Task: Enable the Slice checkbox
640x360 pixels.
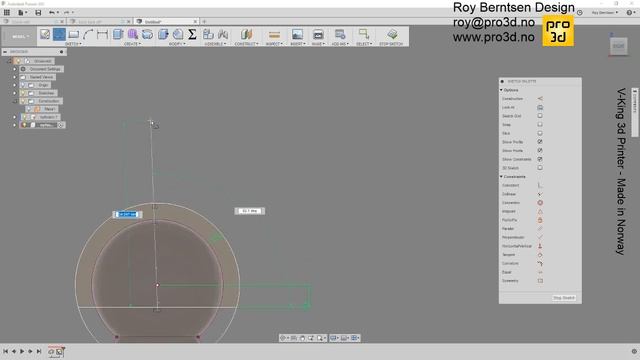Action: pos(540,133)
